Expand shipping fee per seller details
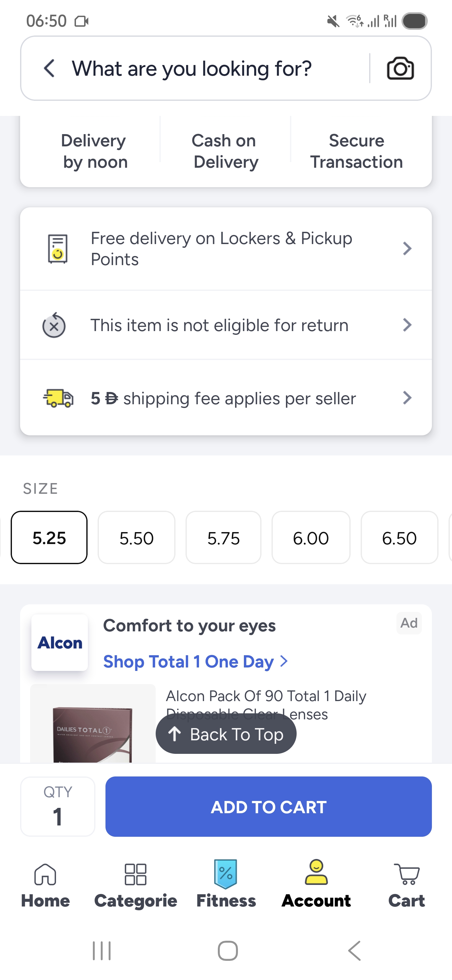 226,398
